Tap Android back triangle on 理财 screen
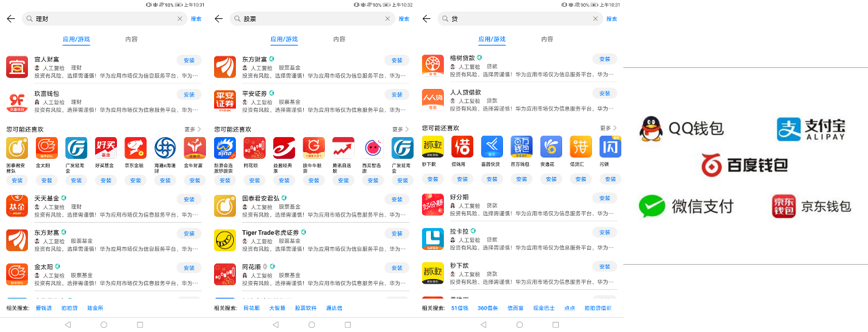This screenshot has height=332, width=868. pyautogui.click(x=67, y=325)
